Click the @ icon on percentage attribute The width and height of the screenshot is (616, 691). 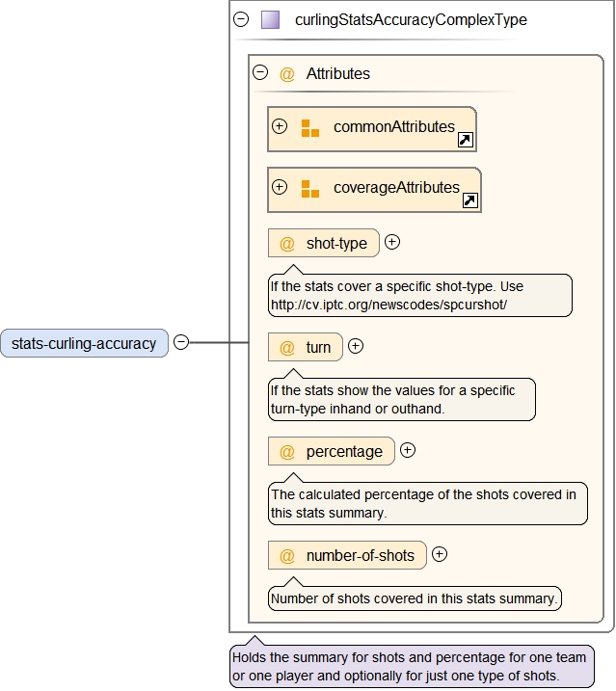[286, 452]
